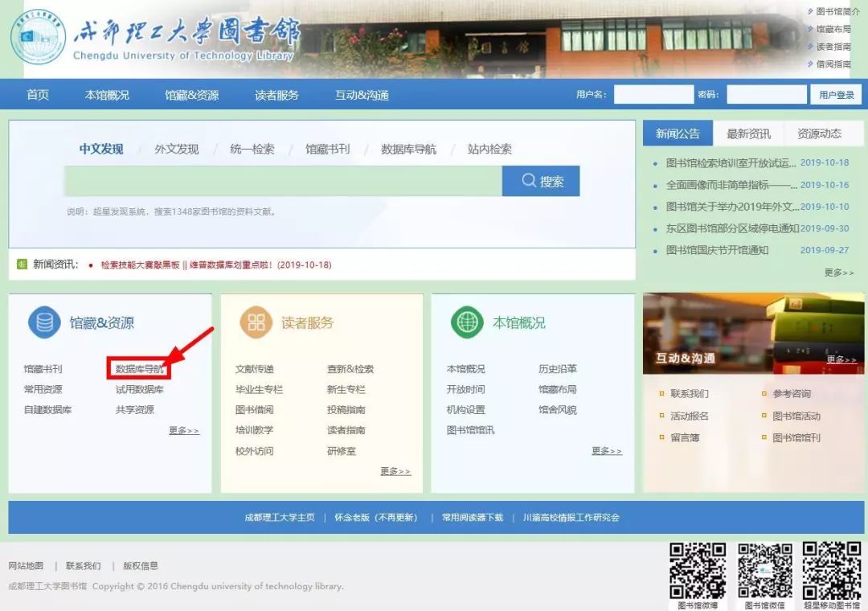The image size is (868, 611).
Task: Click the red 检索技能大赛敲黑板 news ticker link
Action: [x=216, y=264]
